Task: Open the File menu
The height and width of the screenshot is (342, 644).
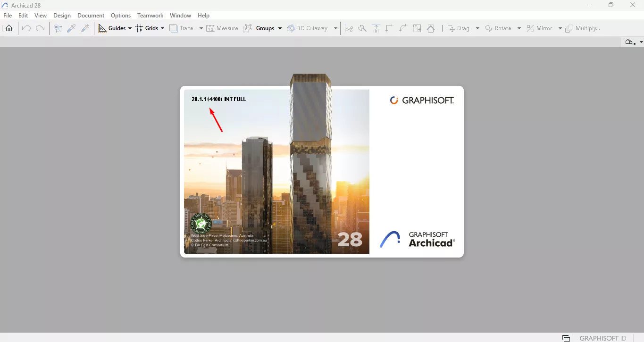Action: [8, 16]
